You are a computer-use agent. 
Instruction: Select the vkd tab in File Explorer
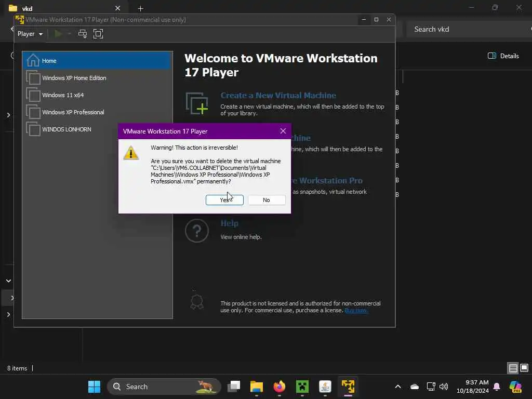coord(64,8)
